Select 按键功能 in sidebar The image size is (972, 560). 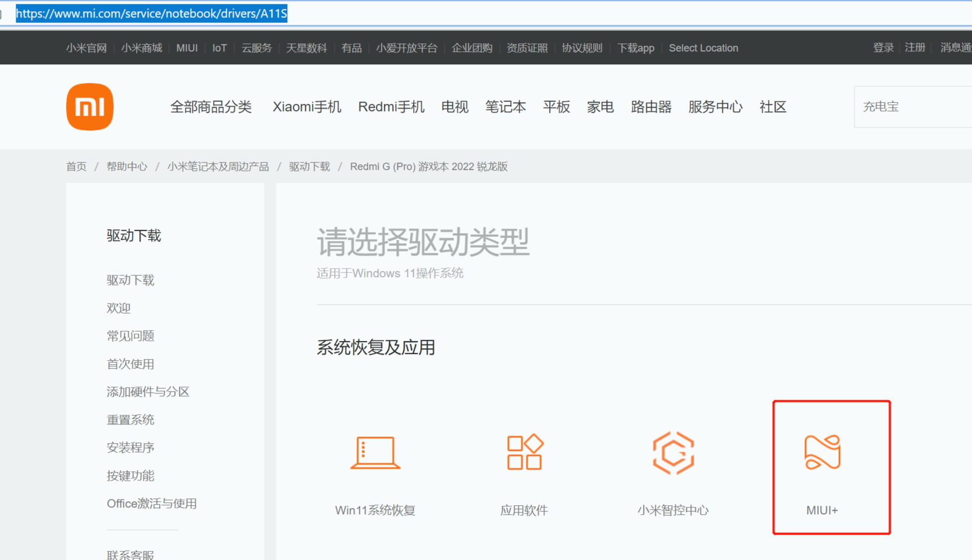click(130, 476)
